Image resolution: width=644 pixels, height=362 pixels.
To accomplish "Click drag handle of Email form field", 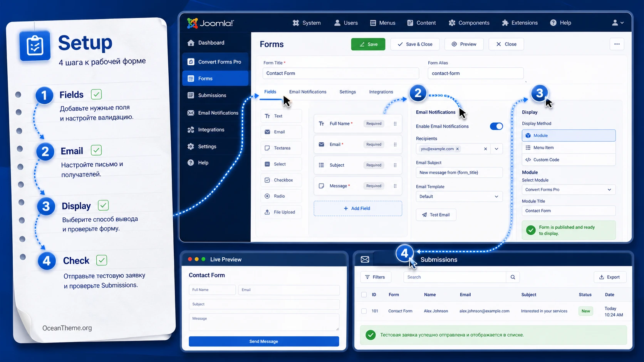I will coord(395,144).
